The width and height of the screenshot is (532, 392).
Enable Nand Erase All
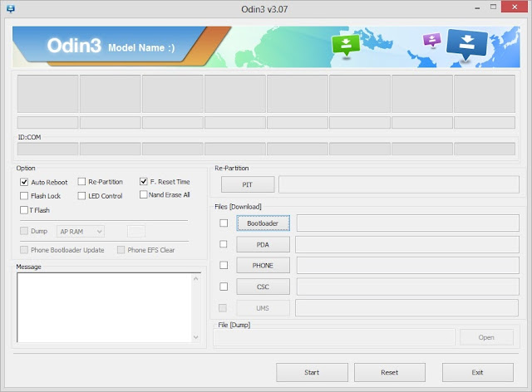click(x=144, y=194)
